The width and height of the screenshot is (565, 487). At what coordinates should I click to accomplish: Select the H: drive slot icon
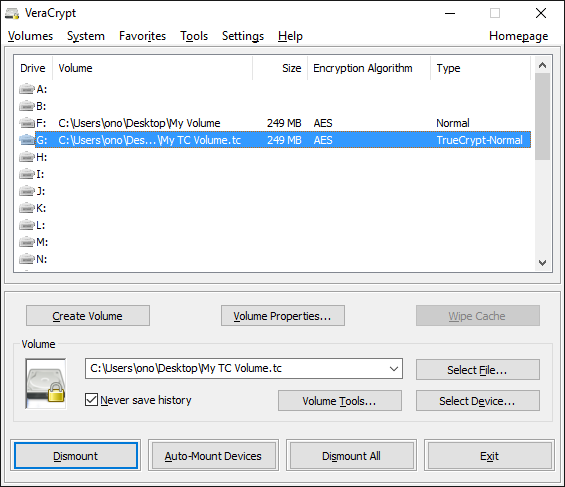pyautogui.click(x=27, y=157)
